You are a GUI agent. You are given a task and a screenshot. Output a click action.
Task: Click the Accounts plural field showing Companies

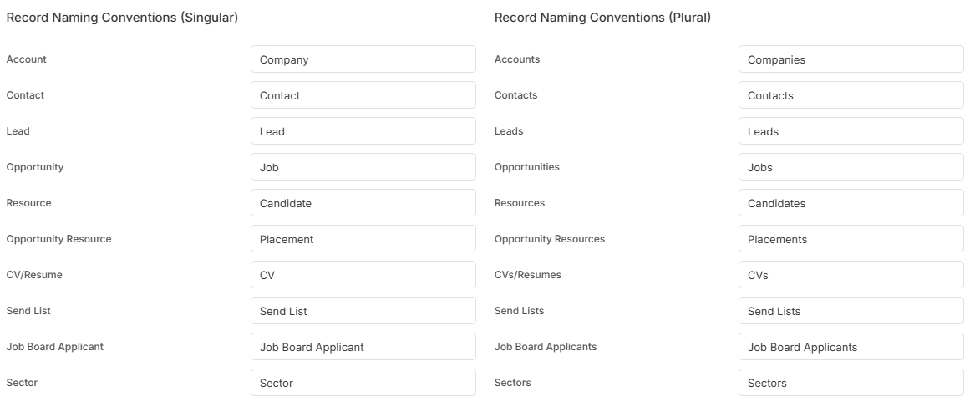[851, 59]
